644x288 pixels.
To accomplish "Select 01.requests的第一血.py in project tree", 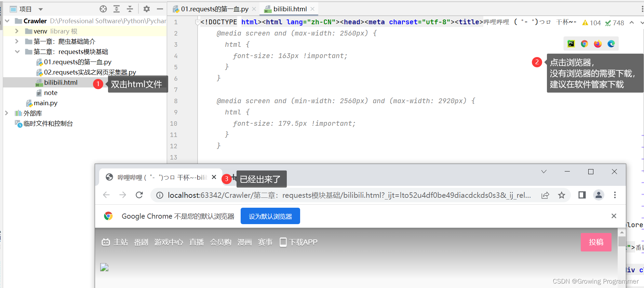I will (77, 62).
